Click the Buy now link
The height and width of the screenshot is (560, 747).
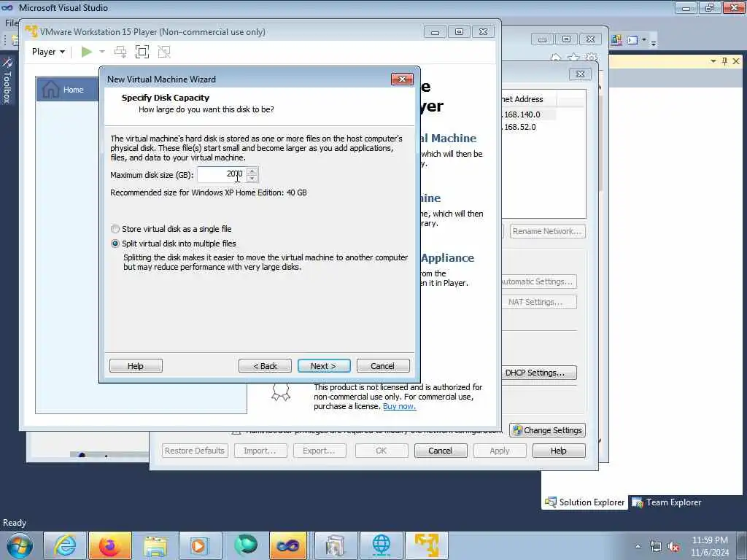[399, 406]
